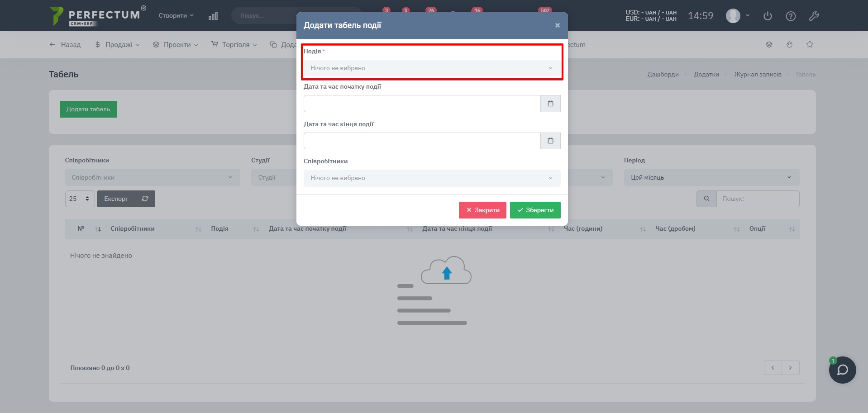Open the Продажі menu
The height and width of the screenshot is (413, 868).
118,45
